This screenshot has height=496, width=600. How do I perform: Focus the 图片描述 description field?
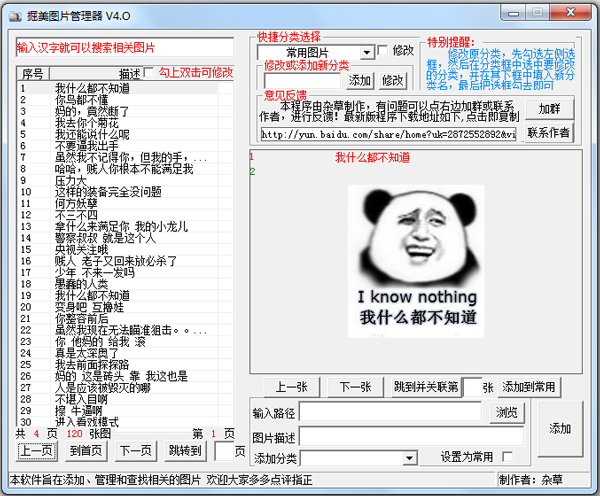point(411,437)
